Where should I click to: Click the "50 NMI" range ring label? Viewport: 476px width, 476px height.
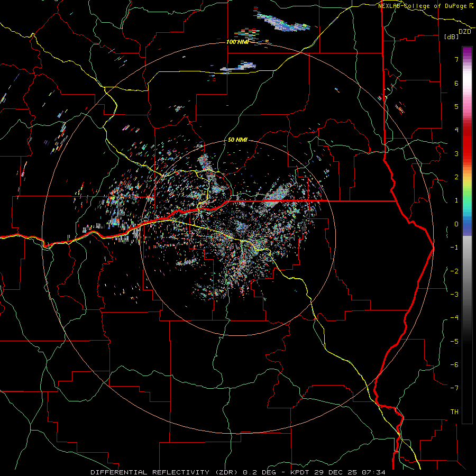click(x=237, y=140)
